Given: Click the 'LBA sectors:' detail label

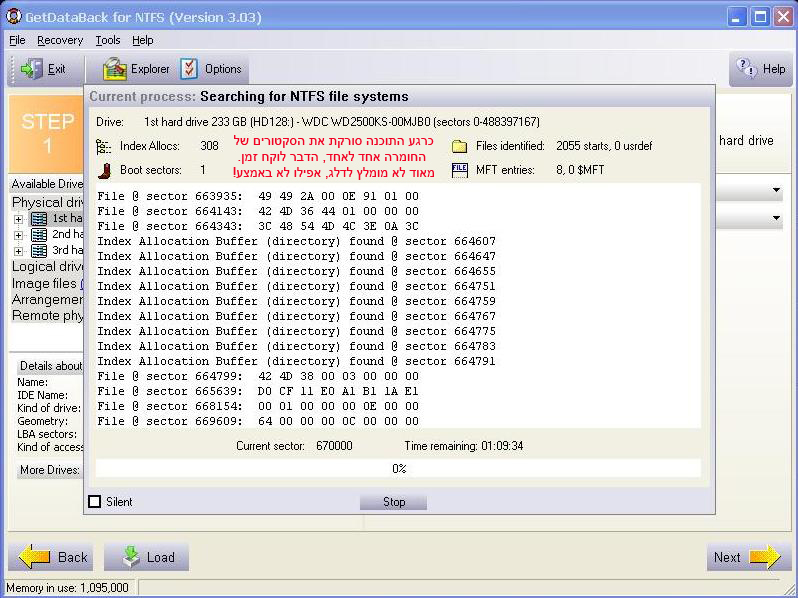Looking at the screenshot, I should [x=47, y=434].
